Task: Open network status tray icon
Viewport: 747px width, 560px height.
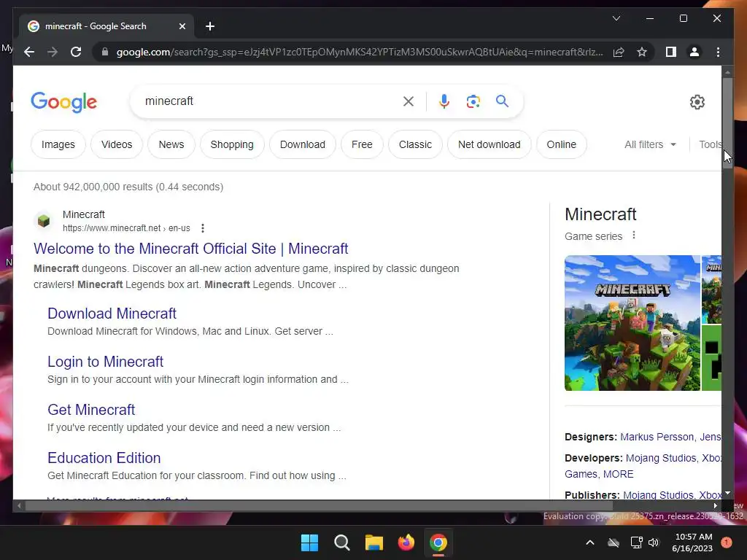Action: click(636, 542)
